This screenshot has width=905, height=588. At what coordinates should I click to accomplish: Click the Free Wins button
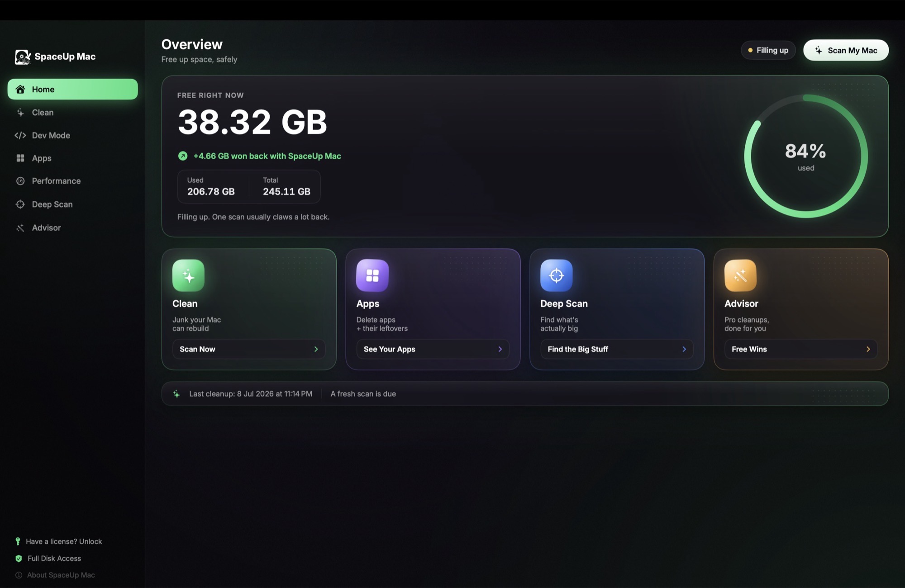801,349
